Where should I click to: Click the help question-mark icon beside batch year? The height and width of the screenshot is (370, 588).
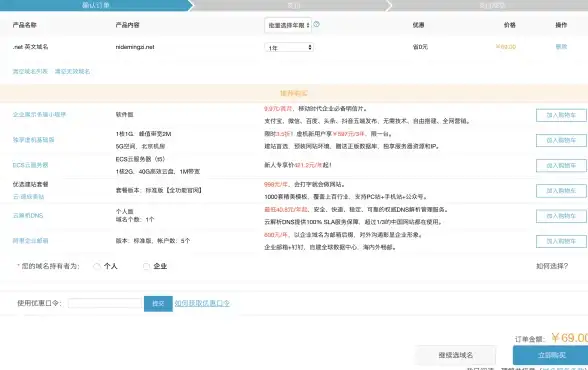(316, 24)
